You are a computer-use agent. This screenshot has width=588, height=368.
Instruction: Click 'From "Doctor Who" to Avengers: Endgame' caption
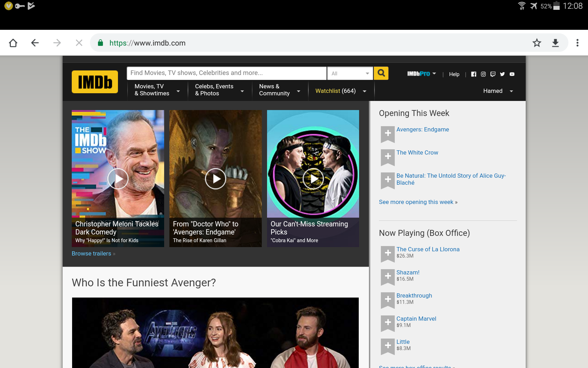pos(205,228)
